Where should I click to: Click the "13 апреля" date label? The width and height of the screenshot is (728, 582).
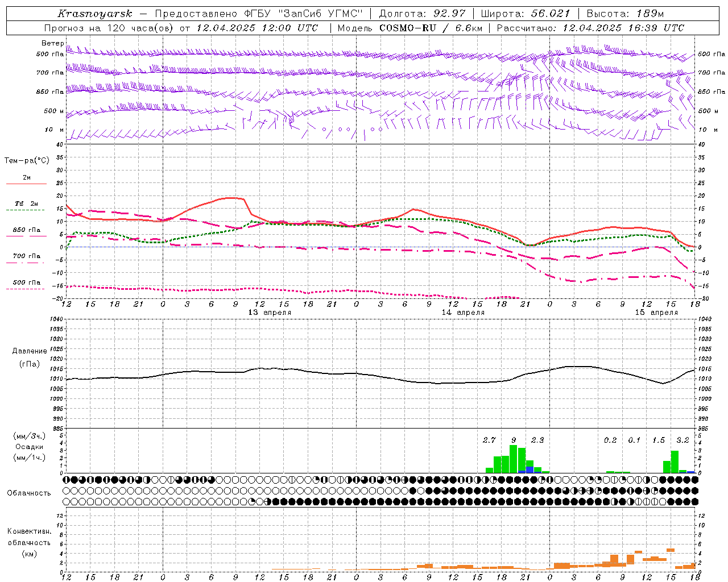(270, 313)
